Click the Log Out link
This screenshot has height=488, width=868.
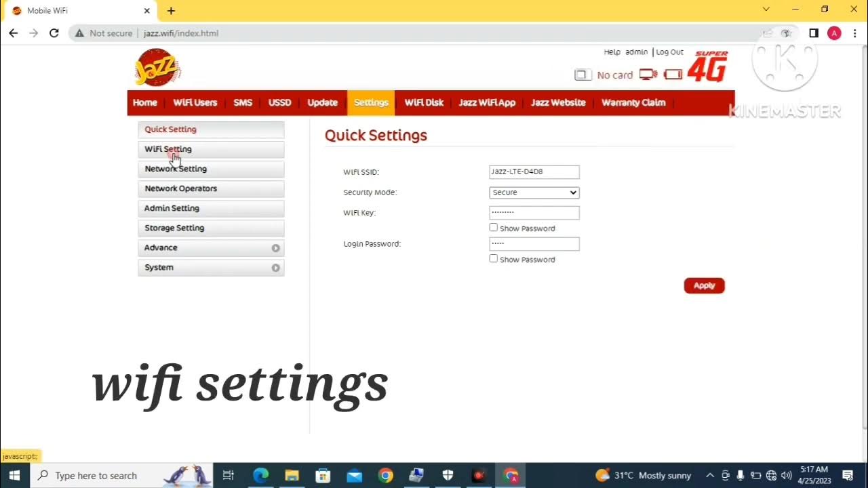pos(669,52)
